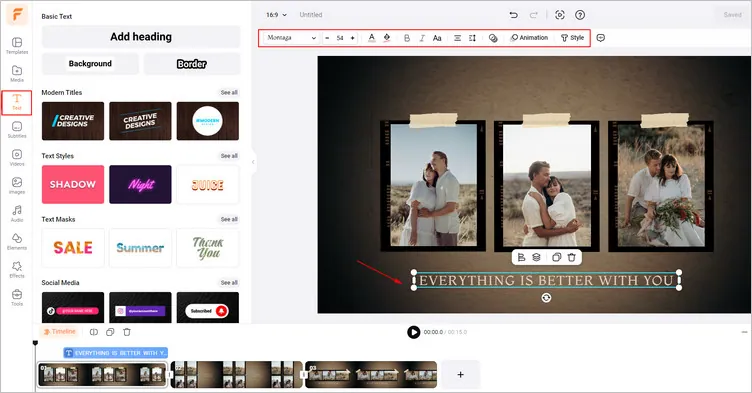The image size is (752, 393).
Task: Open the Montaga font dropdown
Action: pyautogui.click(x=292, y=37)
